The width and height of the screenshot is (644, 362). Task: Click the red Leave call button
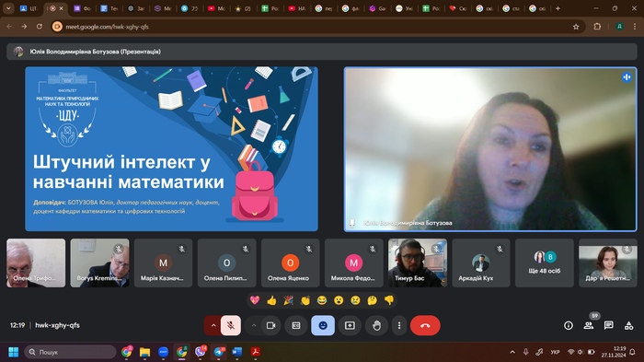(425, 325)
